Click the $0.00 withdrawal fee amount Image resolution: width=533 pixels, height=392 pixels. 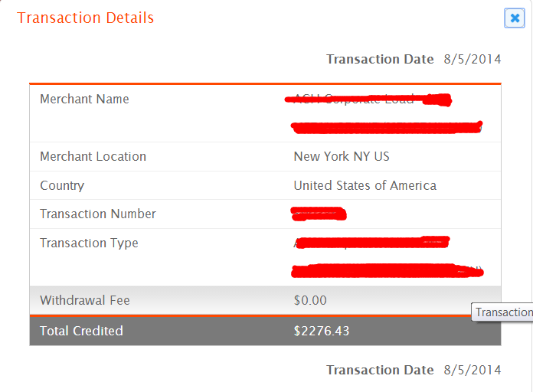point(310,300)
